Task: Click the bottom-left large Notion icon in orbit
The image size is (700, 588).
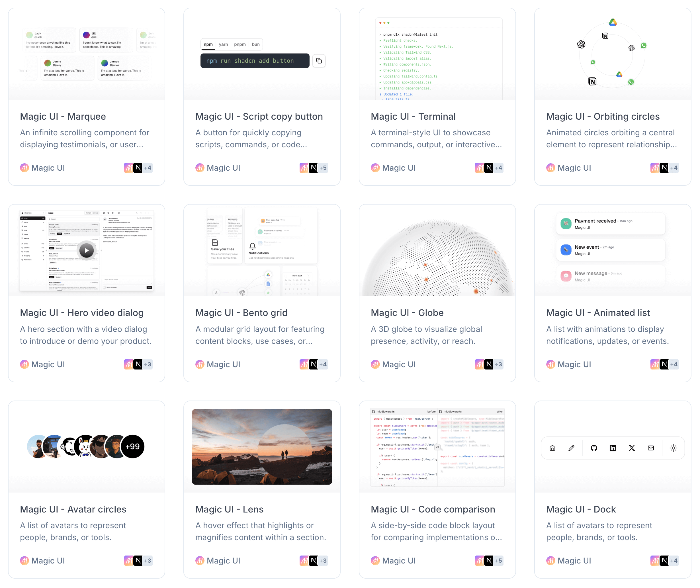Action: (x=592, y=81)
